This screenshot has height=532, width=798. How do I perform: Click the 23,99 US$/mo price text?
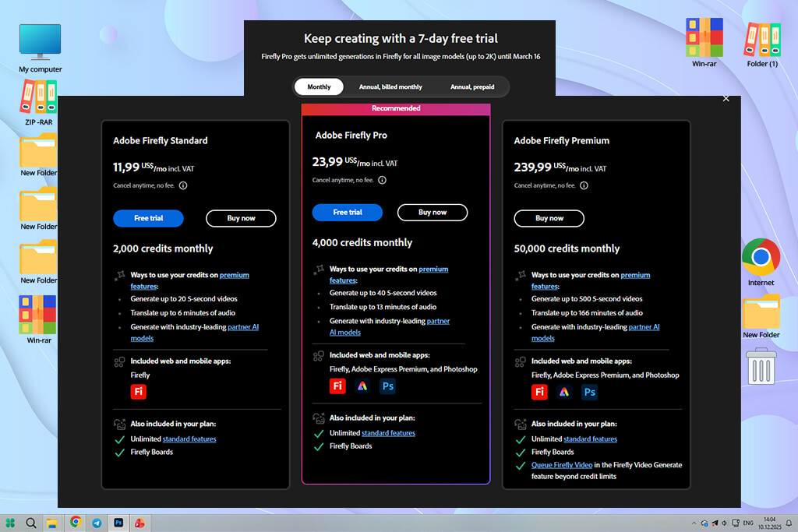pos(355,162)
